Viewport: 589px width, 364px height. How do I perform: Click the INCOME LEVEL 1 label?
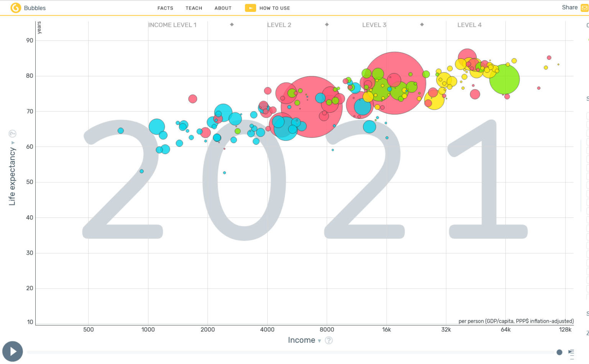point(172,25)
